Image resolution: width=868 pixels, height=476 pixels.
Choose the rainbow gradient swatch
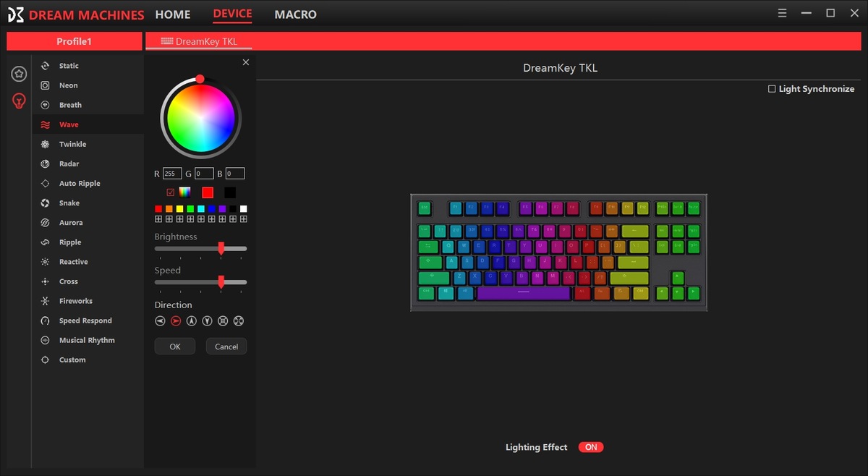[185, 192]
